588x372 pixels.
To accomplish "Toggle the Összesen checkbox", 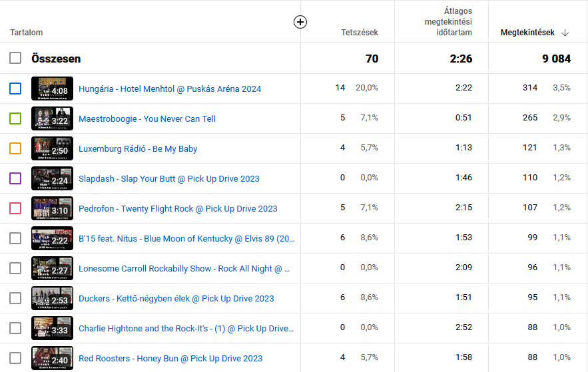I will pyautogui.click(x=15, y=59).
